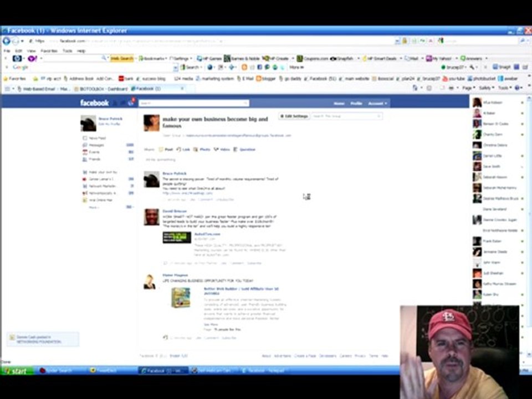
Task: Open the Tools menu
Action: click(x=67, y=51)
